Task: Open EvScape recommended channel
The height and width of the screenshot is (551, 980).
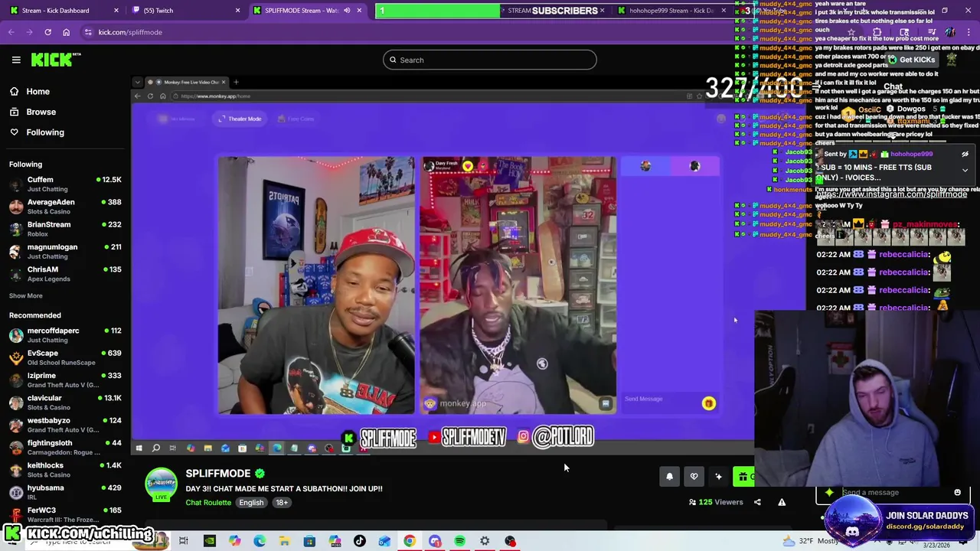Action: [65, 357]
